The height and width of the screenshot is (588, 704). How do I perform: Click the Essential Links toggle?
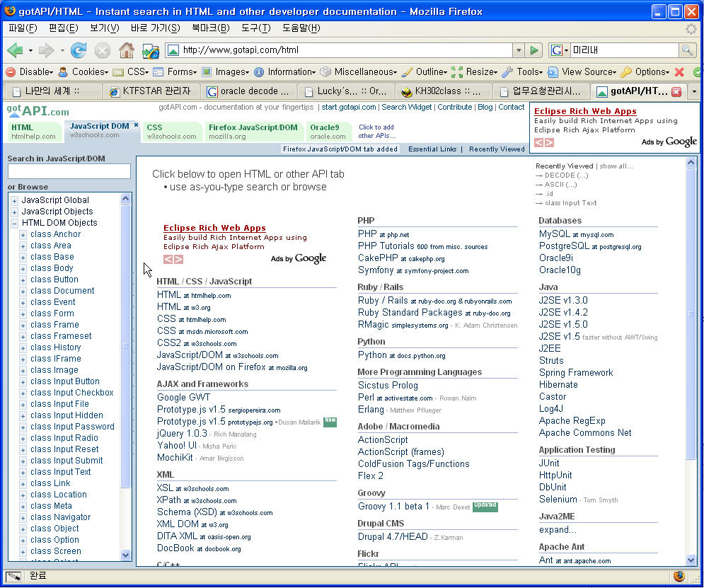432,149
